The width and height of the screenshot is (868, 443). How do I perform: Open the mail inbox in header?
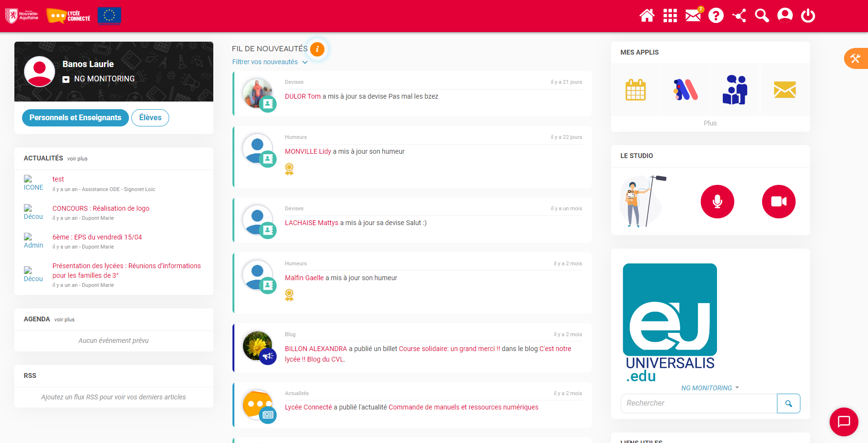pos(693,16)
